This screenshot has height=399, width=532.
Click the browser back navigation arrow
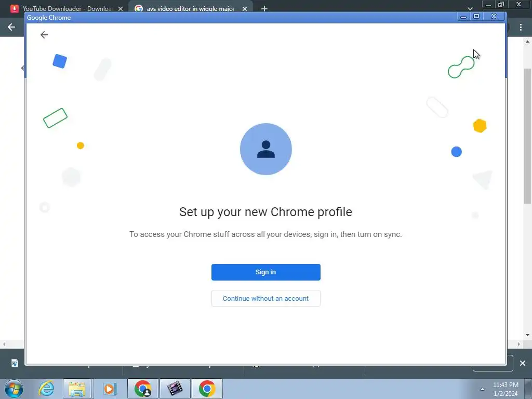coord(11,27)
